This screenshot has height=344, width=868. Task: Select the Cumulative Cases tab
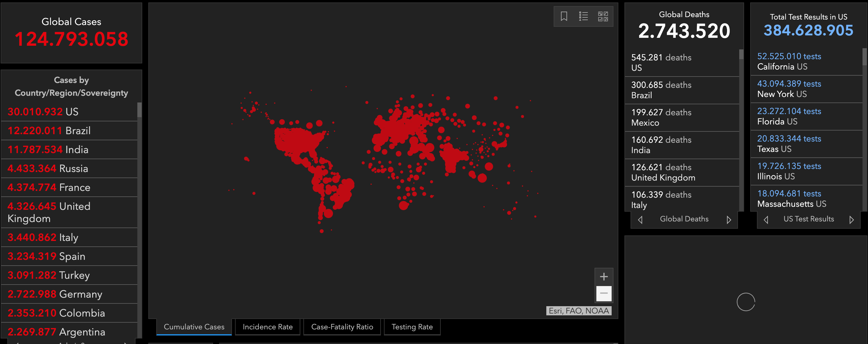coord(194,327)
